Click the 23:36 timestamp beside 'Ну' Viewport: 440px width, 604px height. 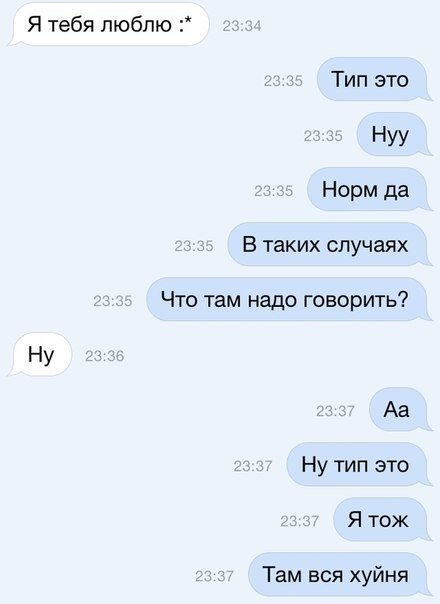point(104,356)
